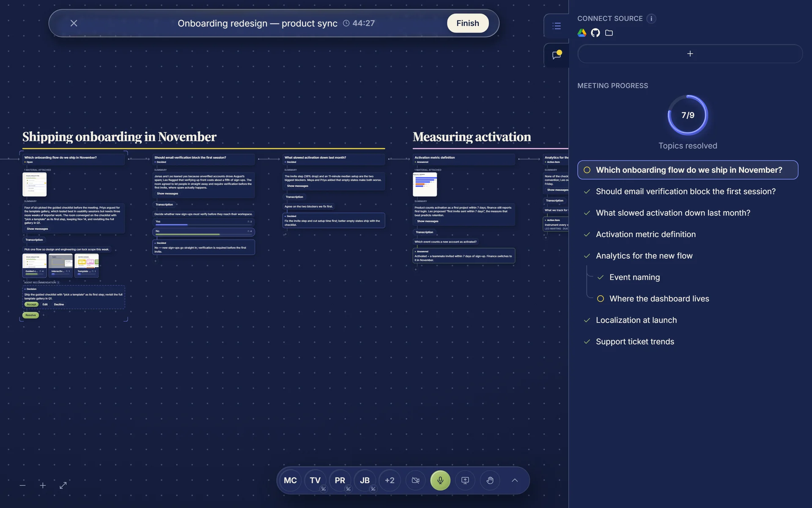Open 'Support ticket trends' topic
Image resolution: width=812 pixels, height=508 pixels.
tap(688, 342)
